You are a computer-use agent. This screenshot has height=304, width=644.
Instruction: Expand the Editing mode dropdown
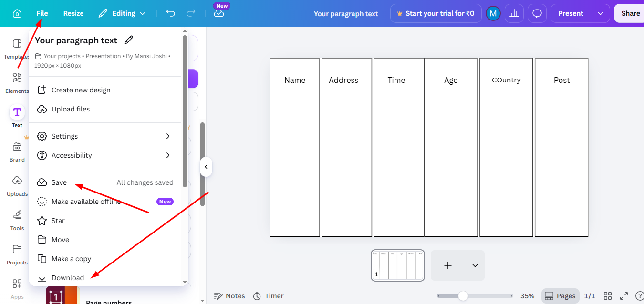[x=122, y=13]
